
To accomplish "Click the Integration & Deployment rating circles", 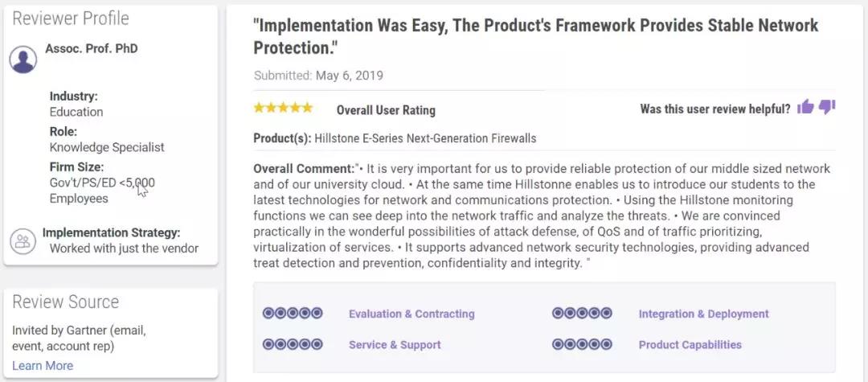I will pyautogui.click(x=582, y=314).
